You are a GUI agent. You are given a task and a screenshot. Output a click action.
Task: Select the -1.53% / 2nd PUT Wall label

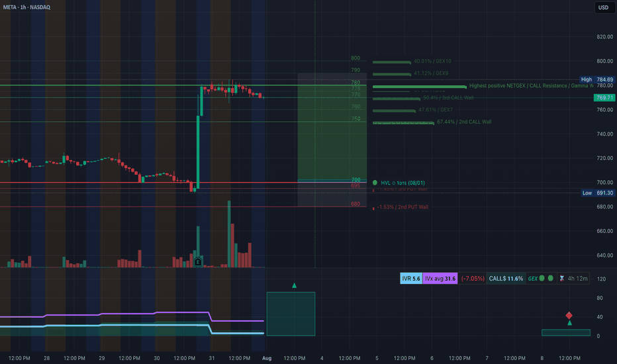pyautogui.click(x=403, y=207)
